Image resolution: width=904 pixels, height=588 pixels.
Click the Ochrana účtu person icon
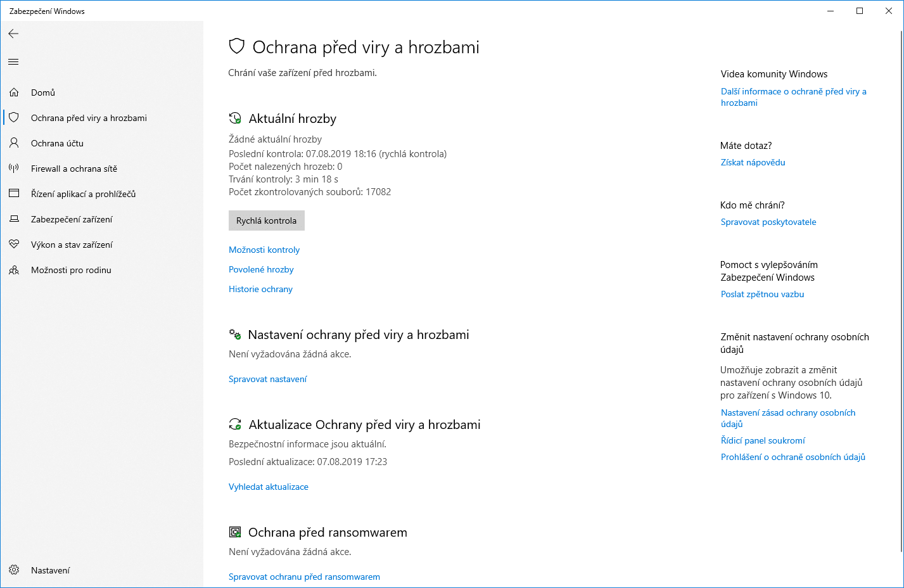coord(14,143)
